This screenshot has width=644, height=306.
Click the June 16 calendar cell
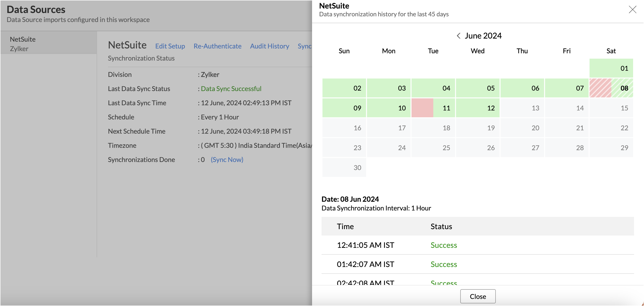(344, 128)
